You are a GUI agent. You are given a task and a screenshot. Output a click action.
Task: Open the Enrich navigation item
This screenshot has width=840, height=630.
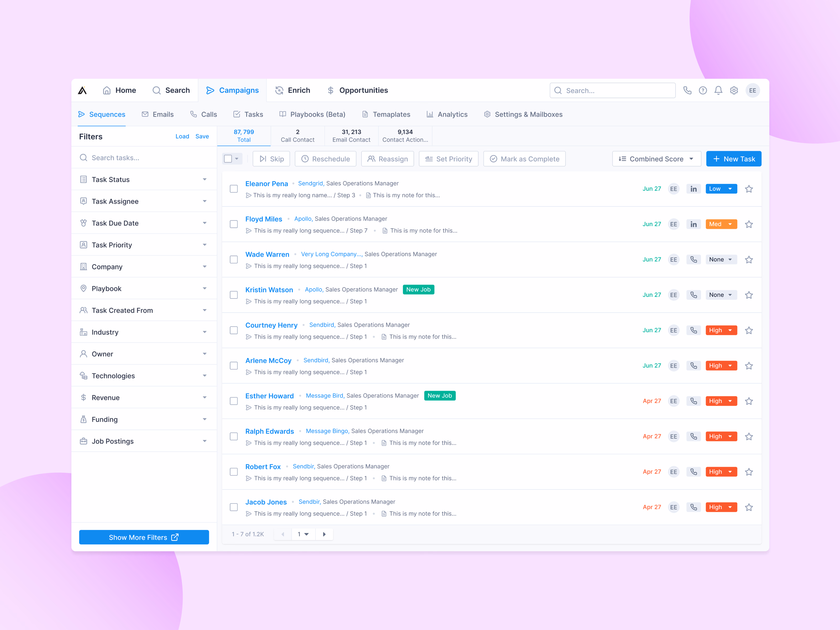point(292,90)
